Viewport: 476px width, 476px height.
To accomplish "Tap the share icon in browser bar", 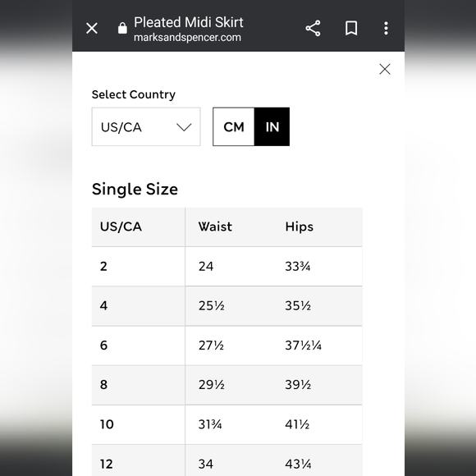I will (x=313, y=28).
